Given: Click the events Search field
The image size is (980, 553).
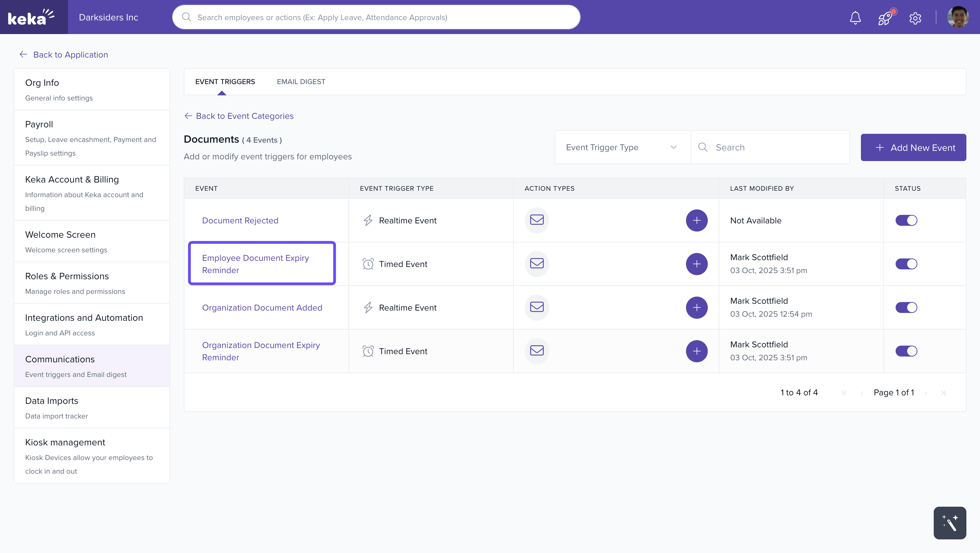Looking at the screenshot, I should point(776,147).
